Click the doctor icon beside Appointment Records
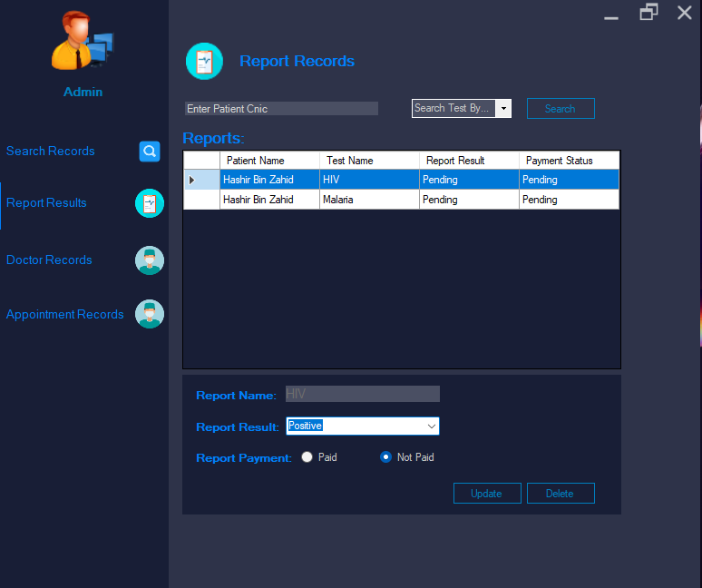Screen dimensions: 702x588 coord(150,314)
